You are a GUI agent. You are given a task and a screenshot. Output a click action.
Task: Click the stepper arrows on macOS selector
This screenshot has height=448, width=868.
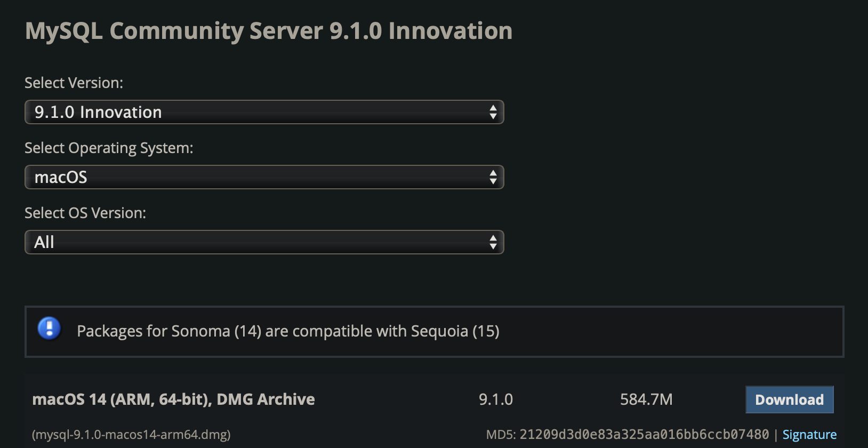[493, 177]
